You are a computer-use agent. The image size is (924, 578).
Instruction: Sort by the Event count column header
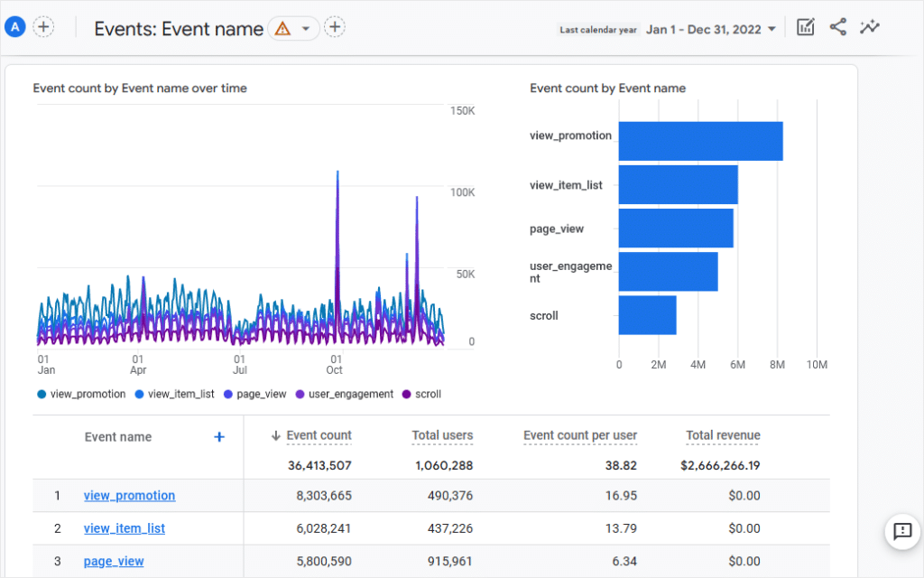pyautogui.click(x=319, y=435)
